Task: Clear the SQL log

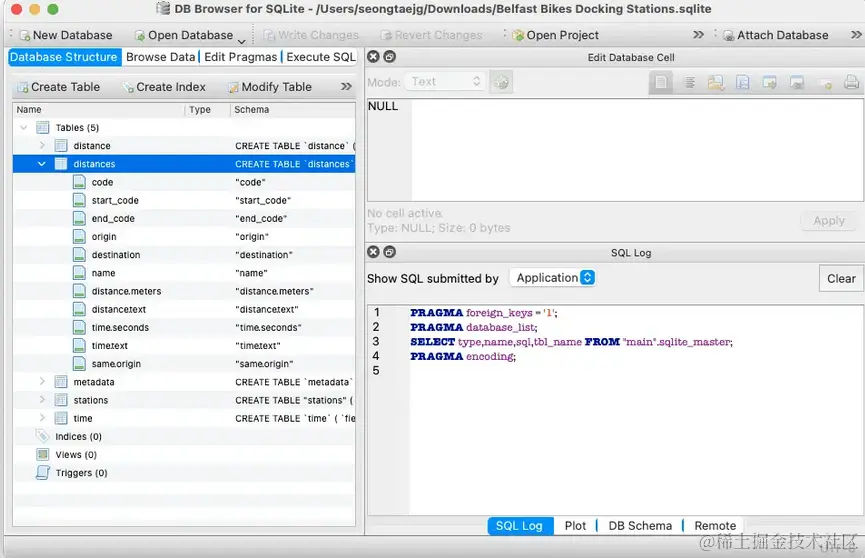Action: (x=841, y=279)
